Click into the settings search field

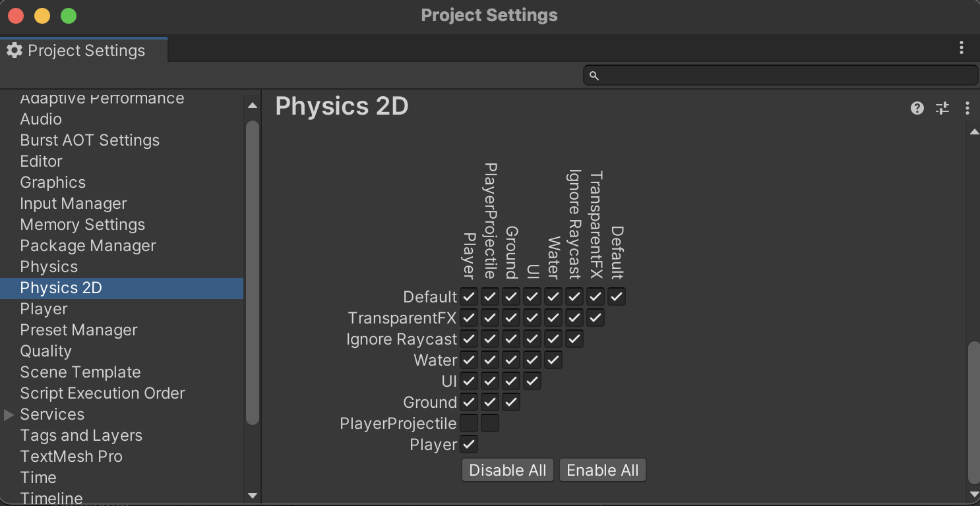[x=785, y=76]
